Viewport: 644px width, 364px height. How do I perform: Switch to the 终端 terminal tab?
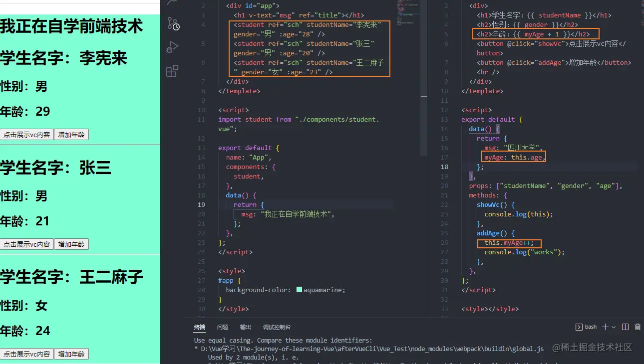(x=200, y=327)
